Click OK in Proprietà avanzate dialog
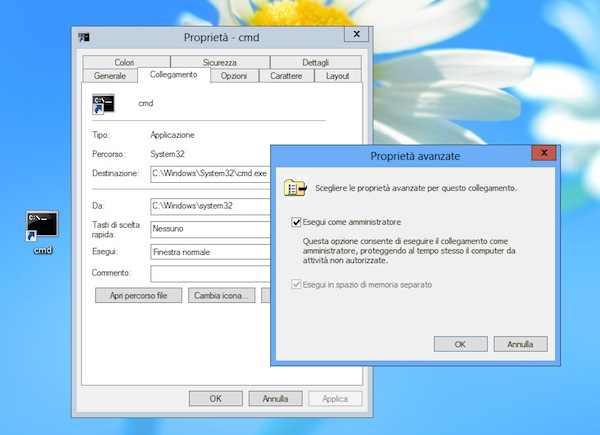This screenshot has height=435, width=600. pos(460,344)
